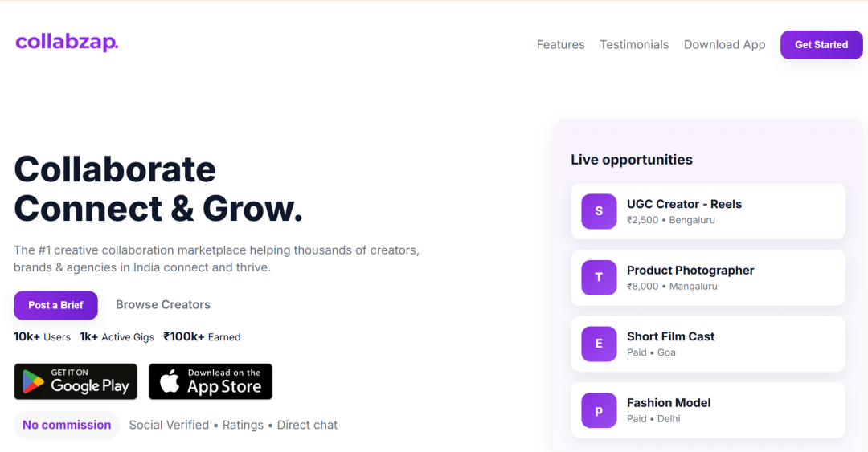Click the purple P avatar icon
This screenshot has height=452, width=868.
599,409
